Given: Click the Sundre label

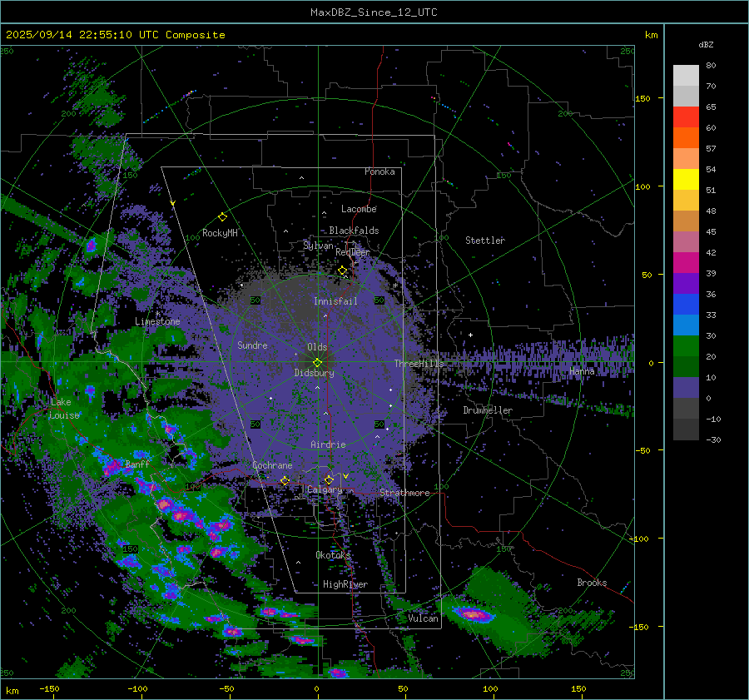Looking at the screenshot, I should (252, 345).
